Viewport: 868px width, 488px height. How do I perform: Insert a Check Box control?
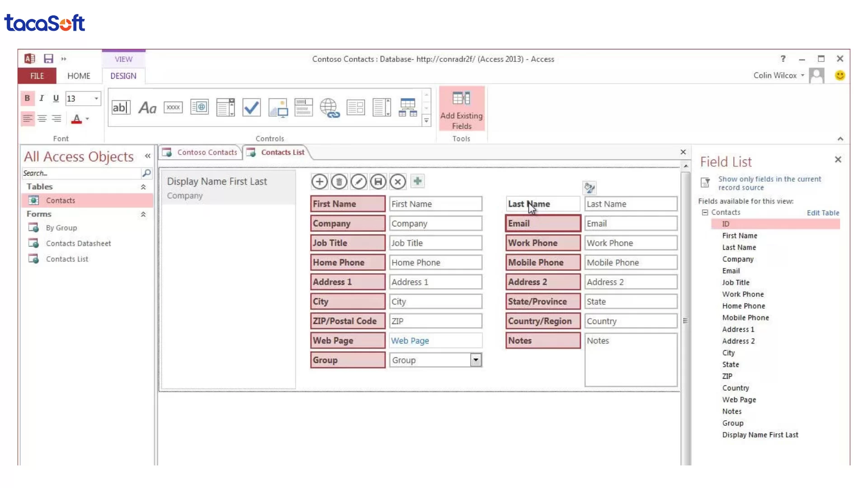point(251,108)
